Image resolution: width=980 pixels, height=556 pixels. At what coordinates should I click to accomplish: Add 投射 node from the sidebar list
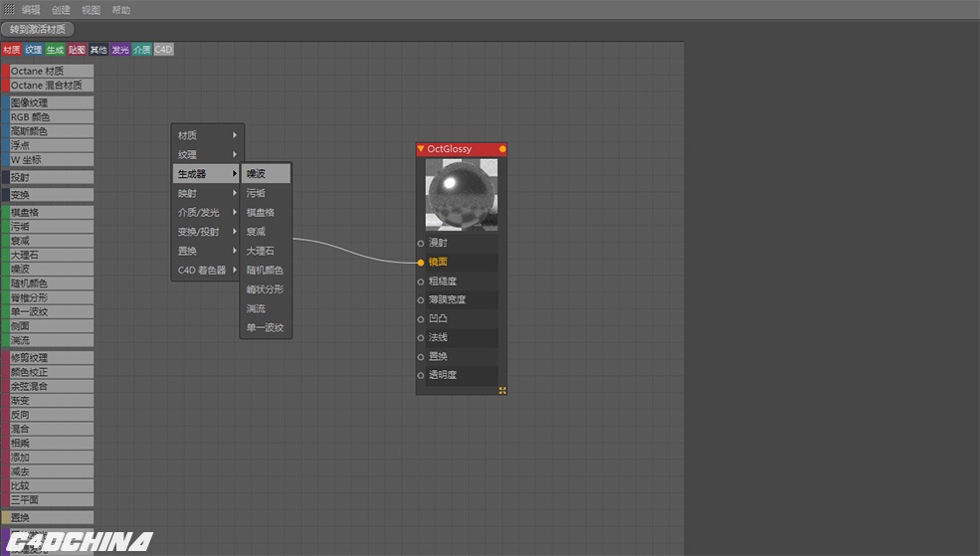pos(48,177)
